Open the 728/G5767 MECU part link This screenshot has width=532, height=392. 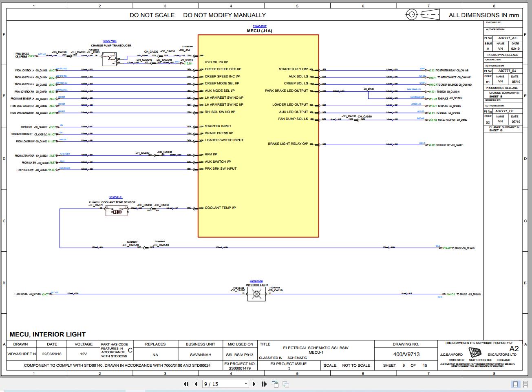tap(259, 27)
